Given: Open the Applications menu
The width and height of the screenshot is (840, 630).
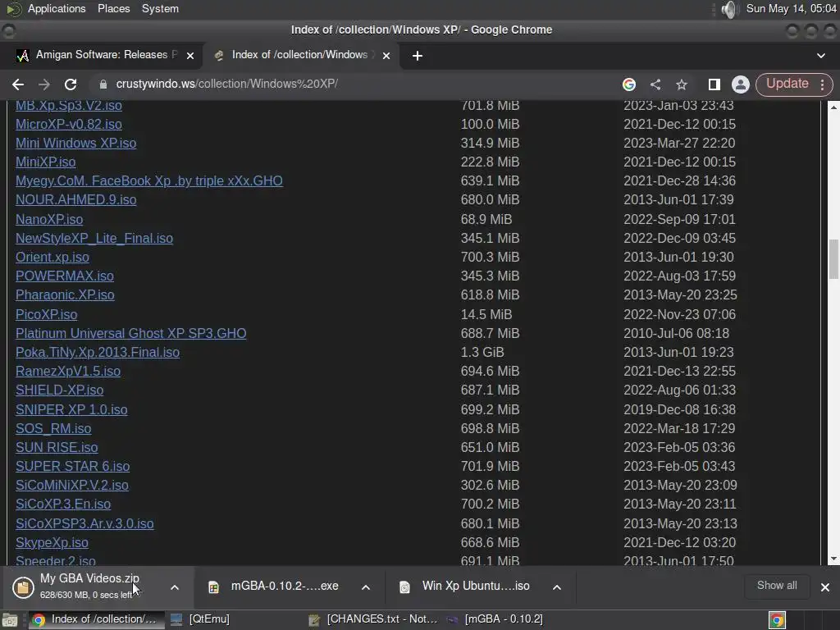Looking at the screenshot, I should click(57, 9).
